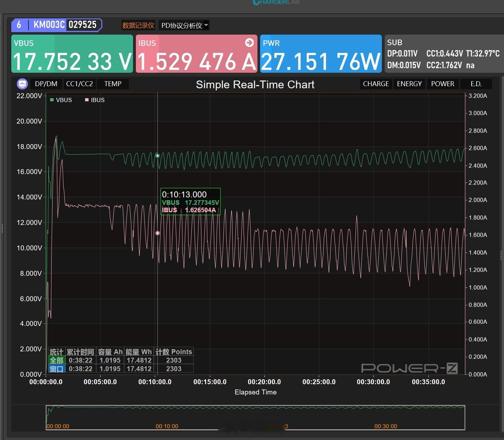Click the arrow icon in the IBUS panel

[x=249, y=43]
